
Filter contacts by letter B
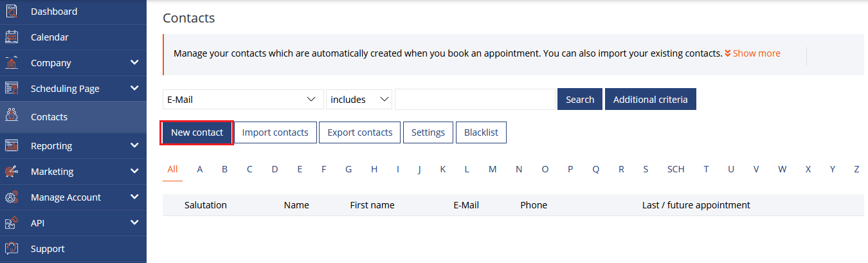(225, 169)
